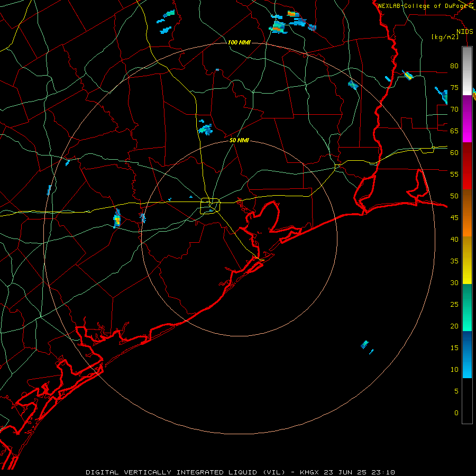Click the 75 value on color scale
The height and width of the screenshot is (476, 476).
tap(454, 87)
